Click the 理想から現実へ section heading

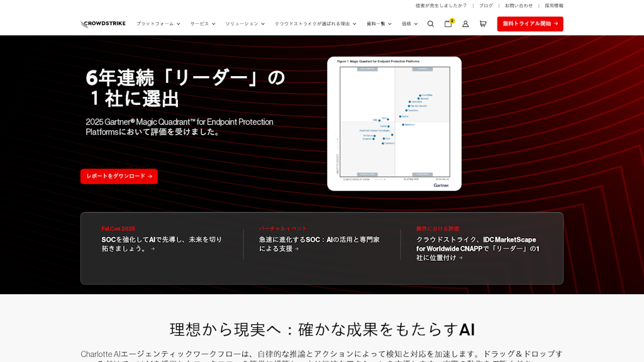[322, 329]
